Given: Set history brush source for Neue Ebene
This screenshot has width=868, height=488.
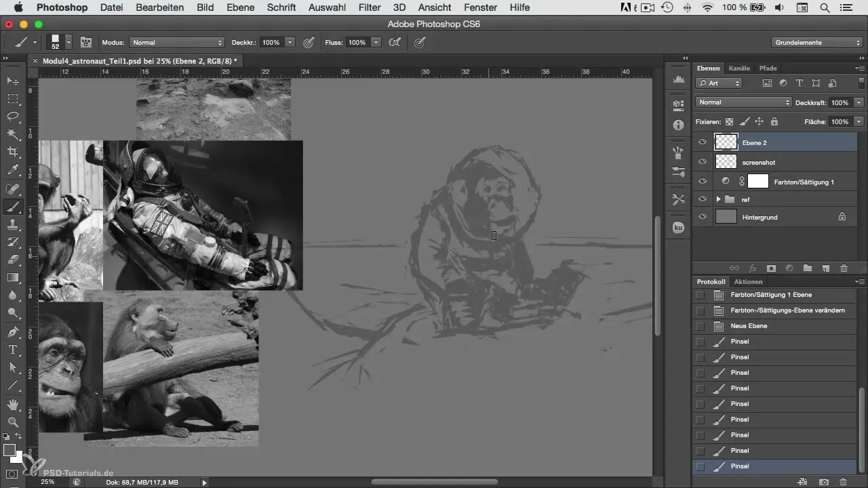Looking at the screenshot, I should (x=701, y=326).
